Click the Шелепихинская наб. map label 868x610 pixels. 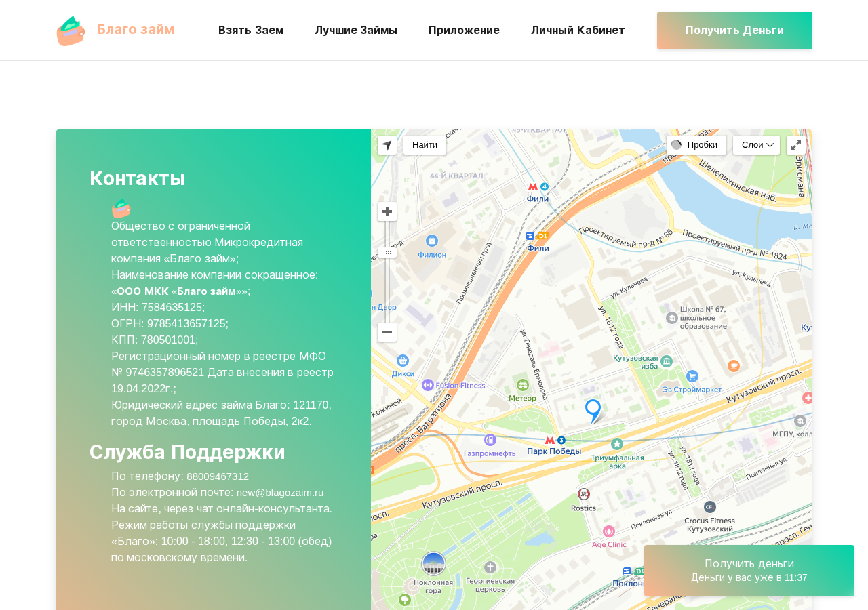coord(737,180)
